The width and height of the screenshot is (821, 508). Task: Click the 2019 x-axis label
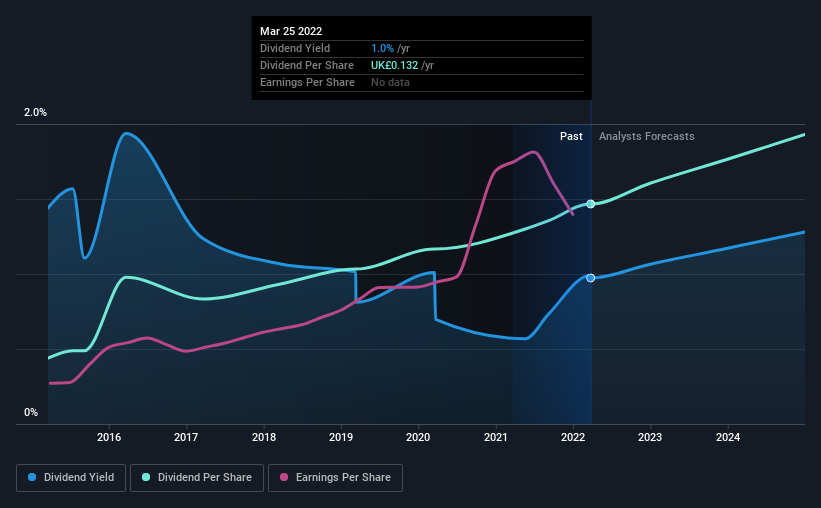(341, 437)
